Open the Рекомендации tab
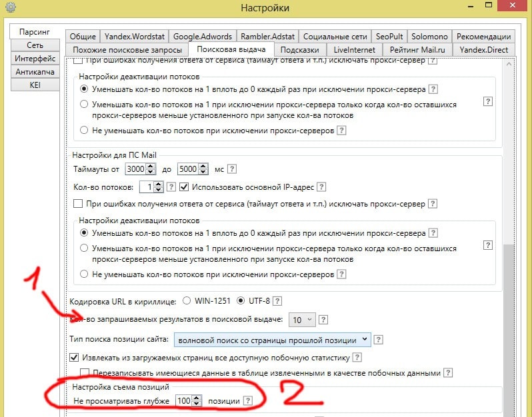Screen dimensions: 532x417 [483, 36]
